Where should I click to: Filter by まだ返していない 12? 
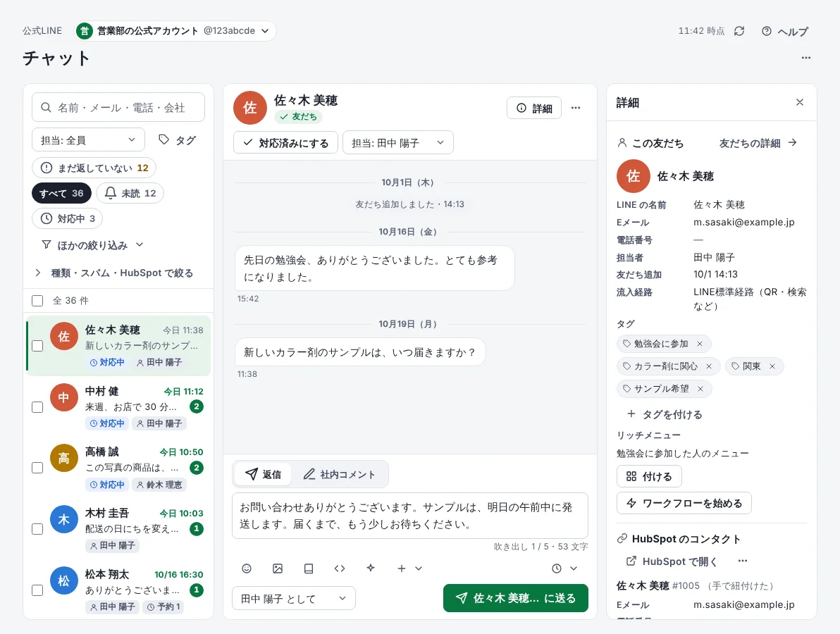tap(94, 168)
